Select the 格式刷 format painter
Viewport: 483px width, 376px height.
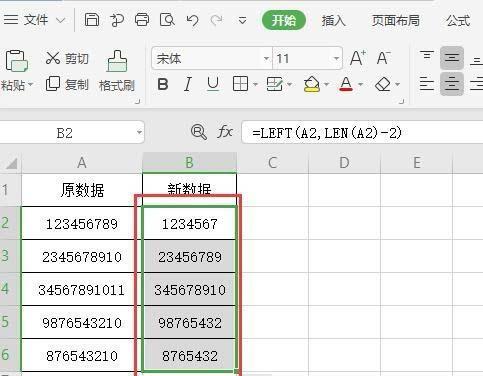(x=117, y=71)
